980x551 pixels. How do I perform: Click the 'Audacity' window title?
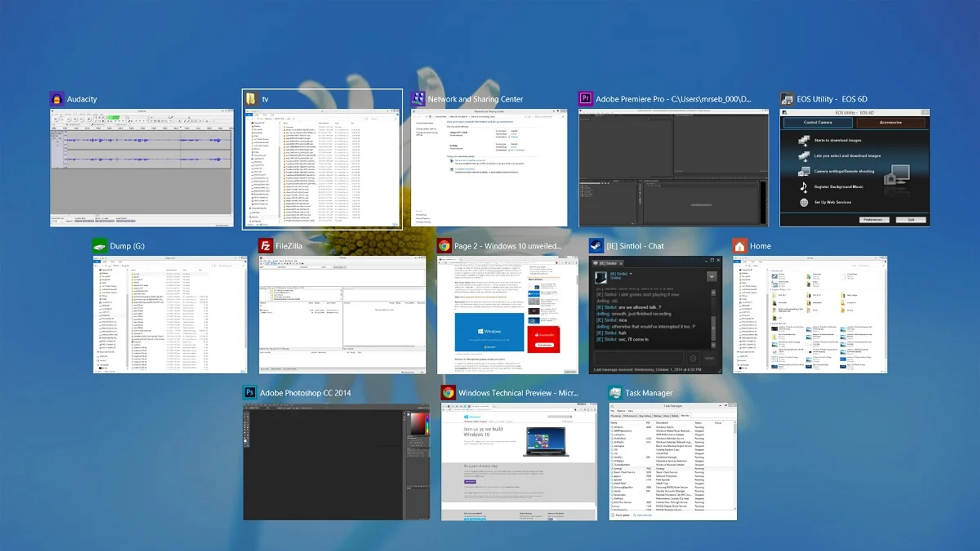(x=82, y=99)
